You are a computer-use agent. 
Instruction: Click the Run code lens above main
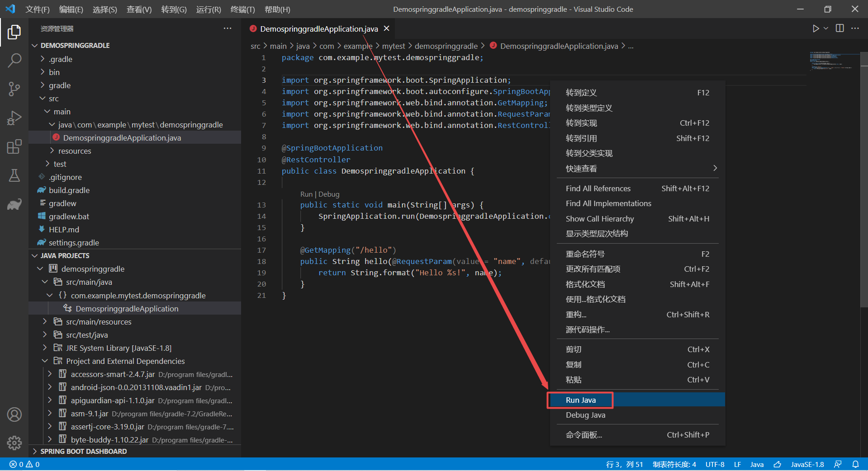click(306, 194)
